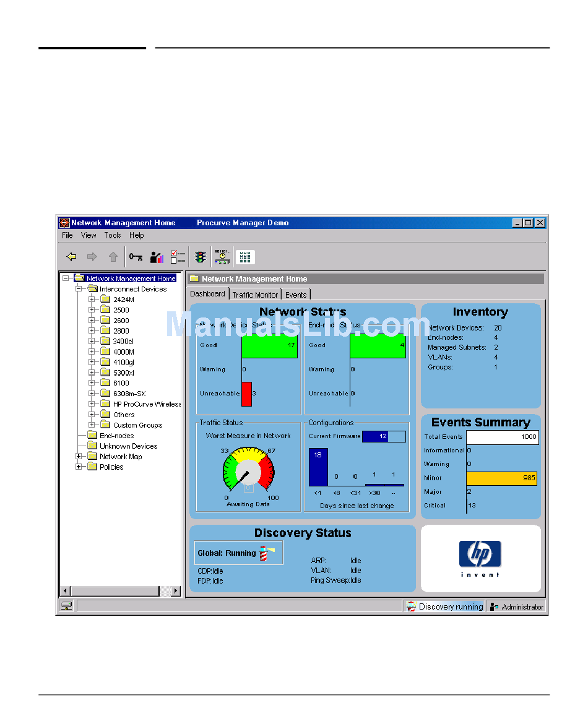Collapse the Network Management Home tree root
The height and width of the screenshot is (716, 588).
tap(66, 278)
